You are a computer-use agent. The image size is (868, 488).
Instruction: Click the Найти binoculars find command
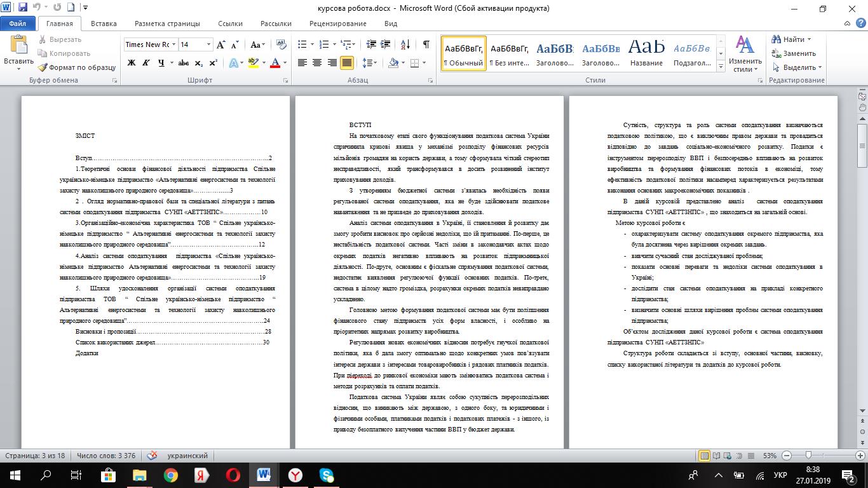tap(790, 39)
